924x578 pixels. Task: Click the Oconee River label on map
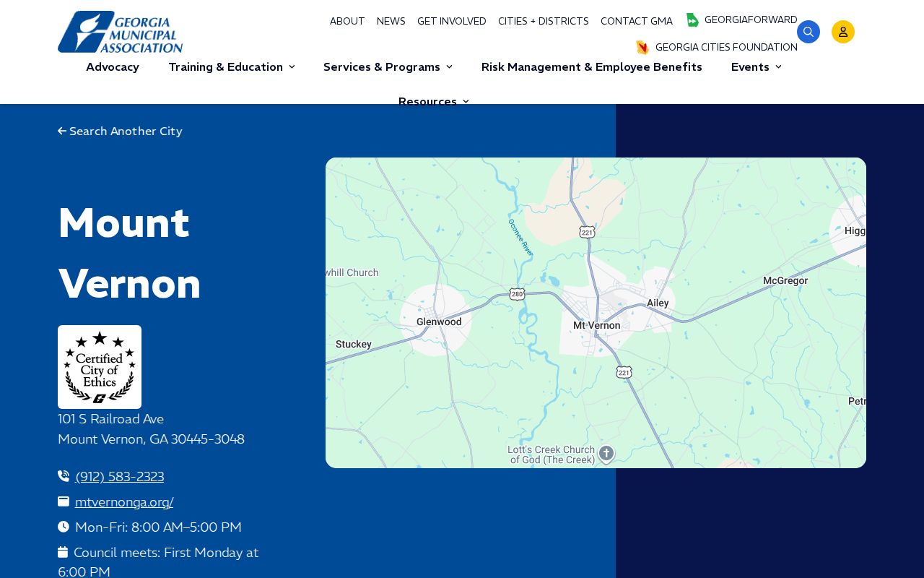point(520,237)
